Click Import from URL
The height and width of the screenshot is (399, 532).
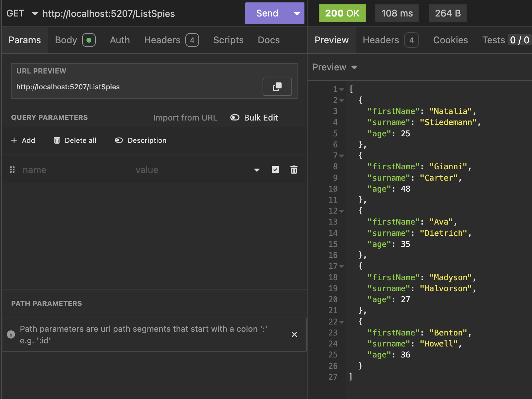(185, 118)
